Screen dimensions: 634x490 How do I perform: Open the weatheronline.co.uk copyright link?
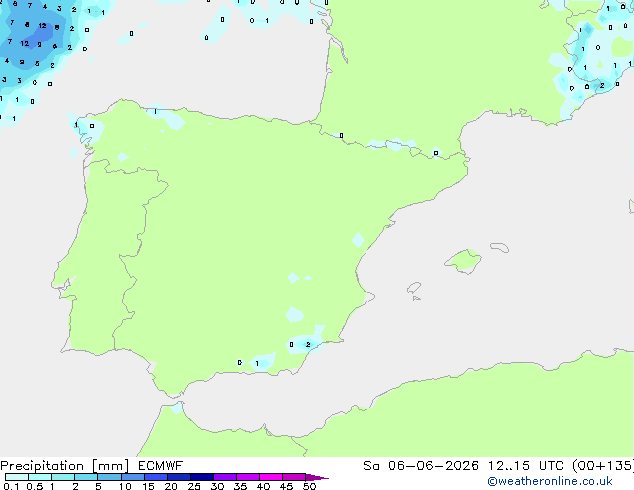(x=549, y=481)
